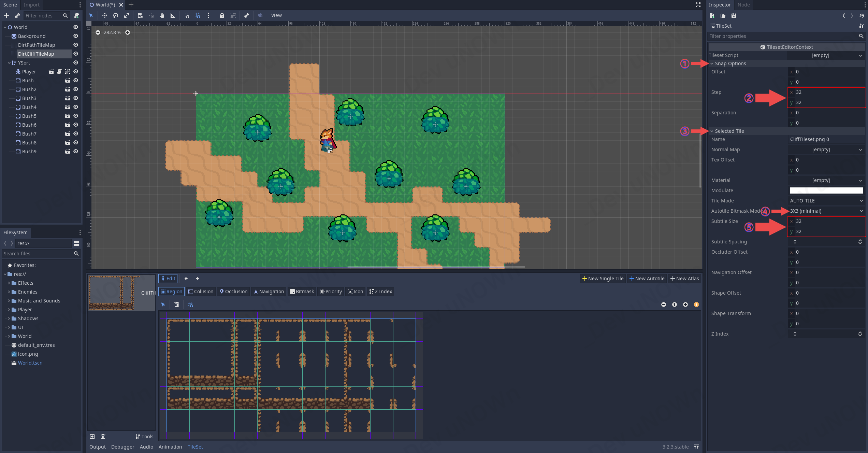This screenshot has height=453, width=868.
Task: Click the white Modulate color swatch
Action: click(826, 190)
